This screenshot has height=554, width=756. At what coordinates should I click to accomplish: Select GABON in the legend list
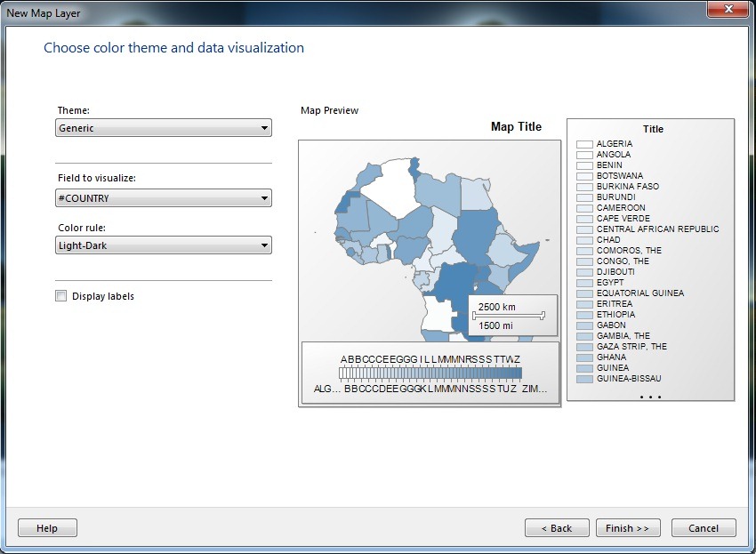pyautogui.click(x=611, y=325)
